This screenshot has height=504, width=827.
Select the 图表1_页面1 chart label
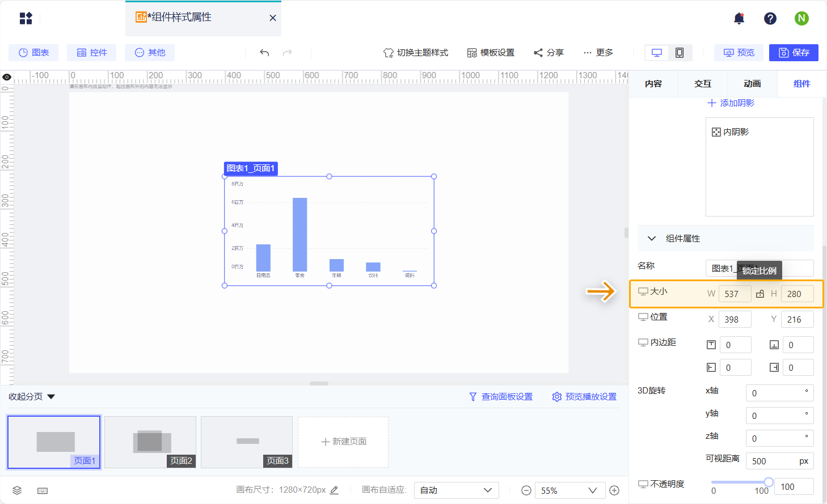[251, 168]
